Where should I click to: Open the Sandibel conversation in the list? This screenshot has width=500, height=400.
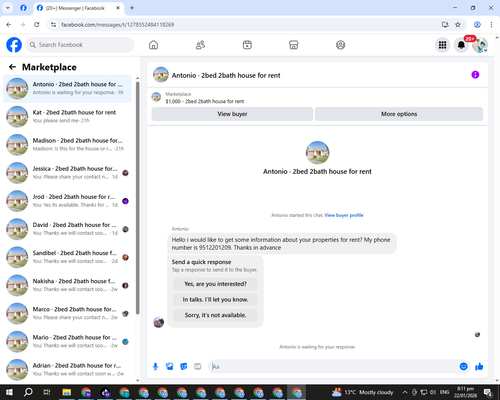tap(67, 257)
